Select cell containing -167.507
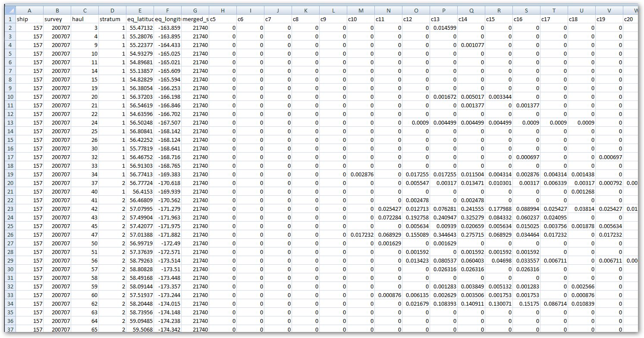Image resolution: width=644 pixels, height=338 pixels. pos(167,122)
